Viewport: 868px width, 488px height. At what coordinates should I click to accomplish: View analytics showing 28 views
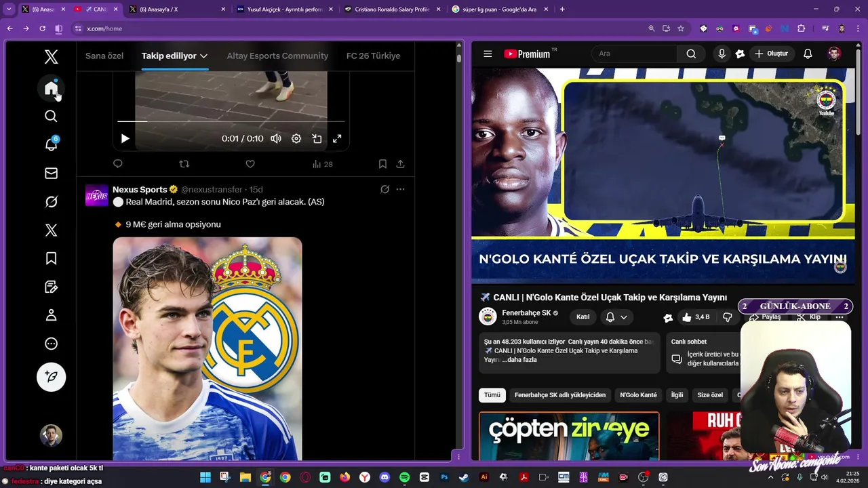coord(322,164)
